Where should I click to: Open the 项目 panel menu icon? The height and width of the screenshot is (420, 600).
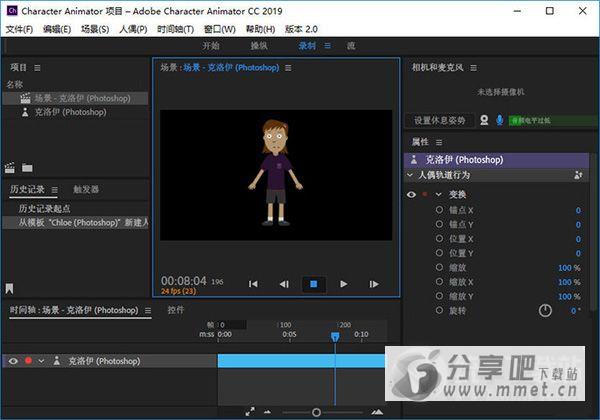tap(37, 68)
